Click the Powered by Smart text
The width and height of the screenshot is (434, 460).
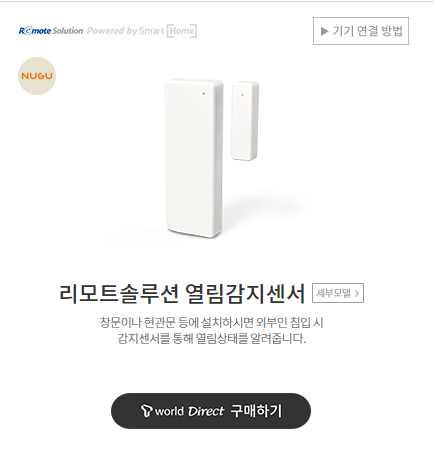tap(126, 31)
